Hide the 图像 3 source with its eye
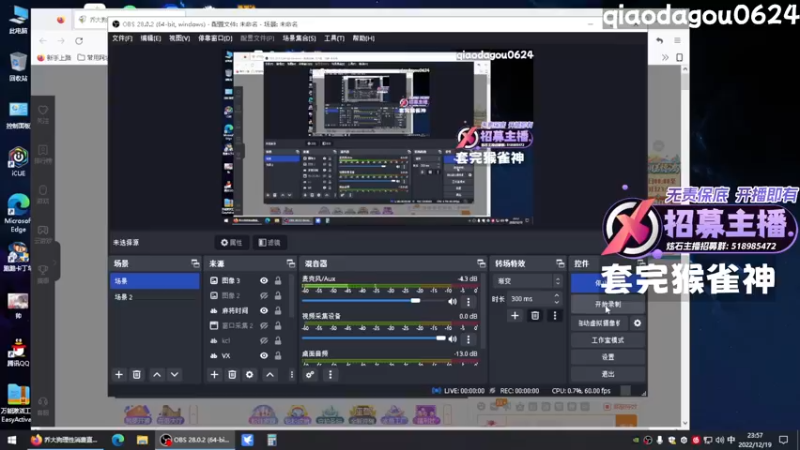The height and width of the screenshot is (450, 800). coord(264,281)
